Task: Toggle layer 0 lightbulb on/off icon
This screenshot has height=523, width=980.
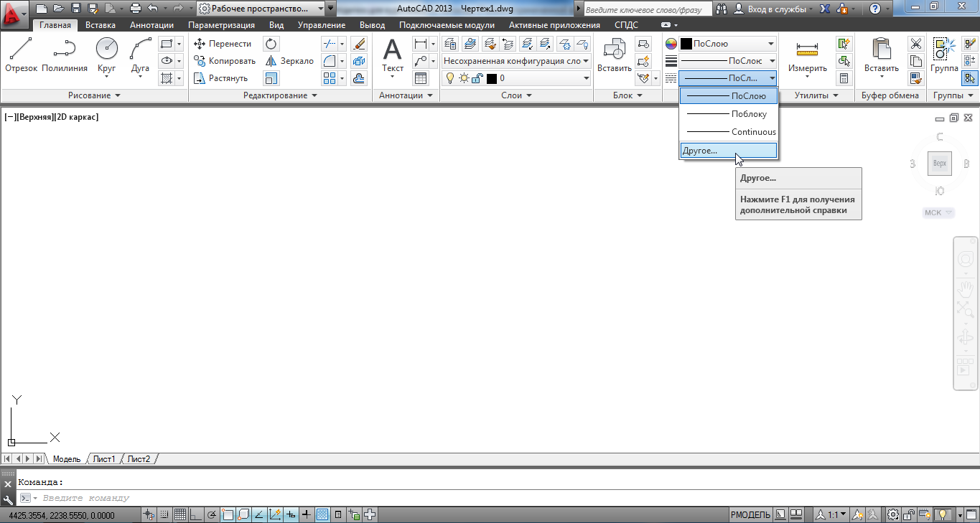Action: (x=451, y=78)
